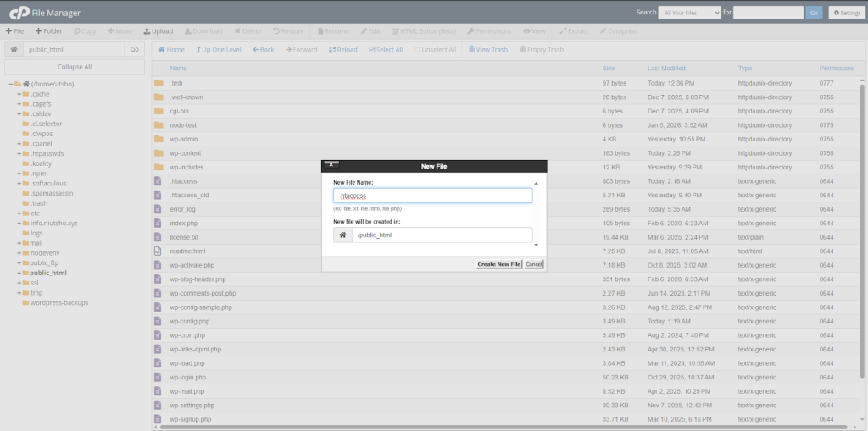Sort by Permissions column header
Screen dimensions: 868x431
pyautogui.click(x=837, y=68)
